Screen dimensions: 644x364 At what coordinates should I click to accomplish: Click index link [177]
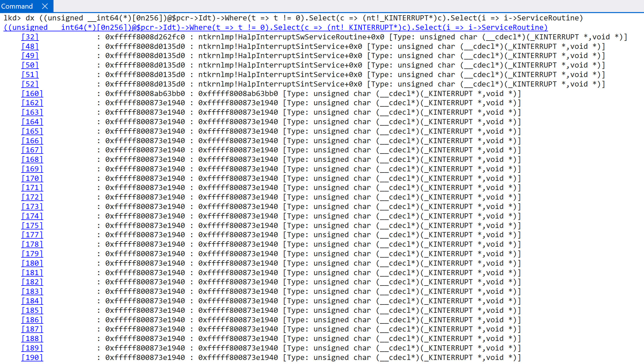click(32, 235)
